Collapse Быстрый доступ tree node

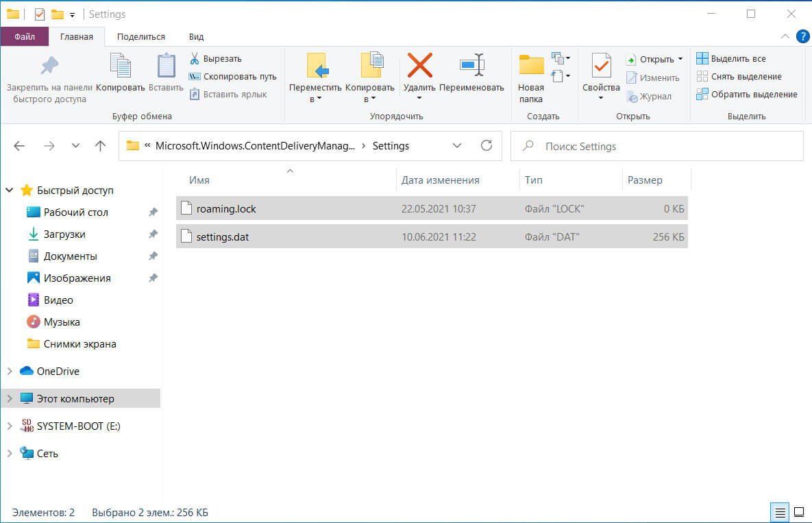pyautogui.click(x=10, y=190)
